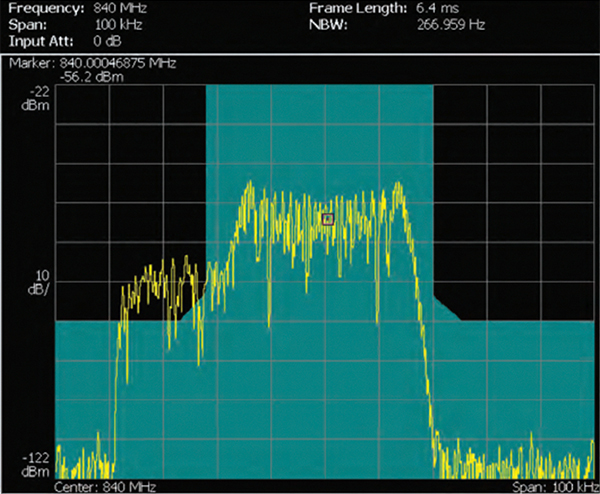This screenshot has width=600, height=494.
Task: Click the Frame Length value 6.4 ms
Action: coord(438,8)
